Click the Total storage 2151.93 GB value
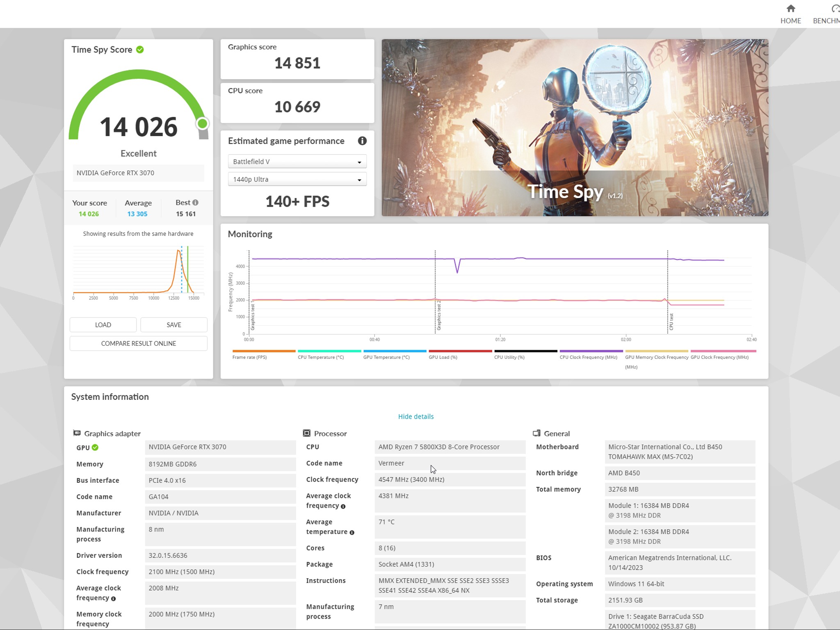 (680, 600)
